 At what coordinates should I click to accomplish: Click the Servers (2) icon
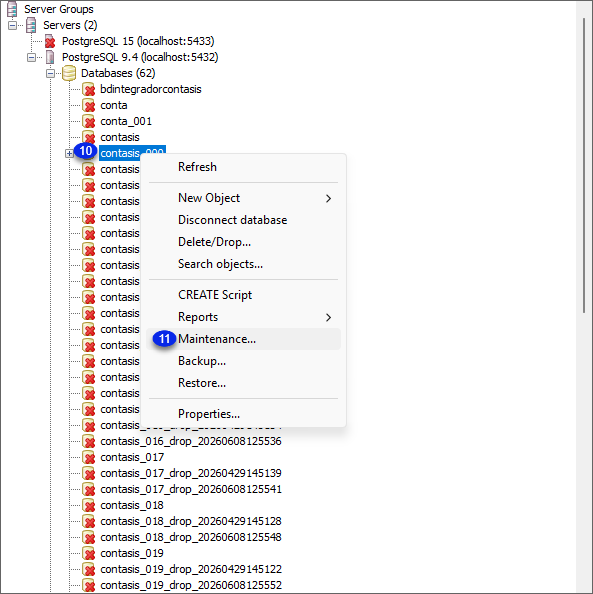click(31, 25)
